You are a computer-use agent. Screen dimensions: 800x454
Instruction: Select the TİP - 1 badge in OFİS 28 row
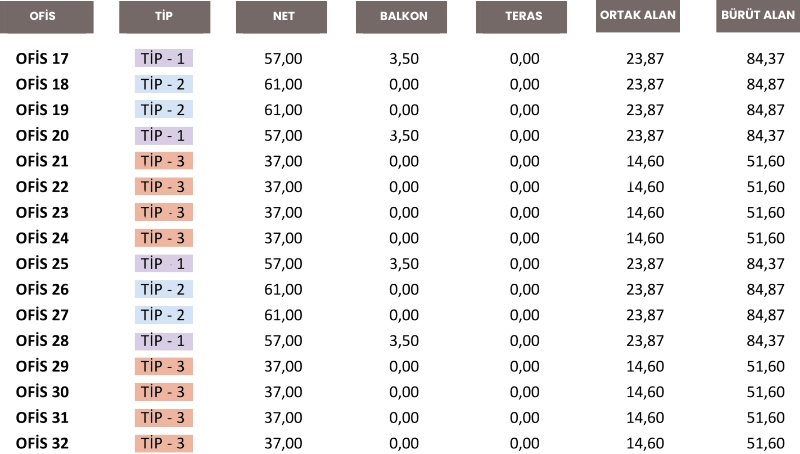pos(163,341)
